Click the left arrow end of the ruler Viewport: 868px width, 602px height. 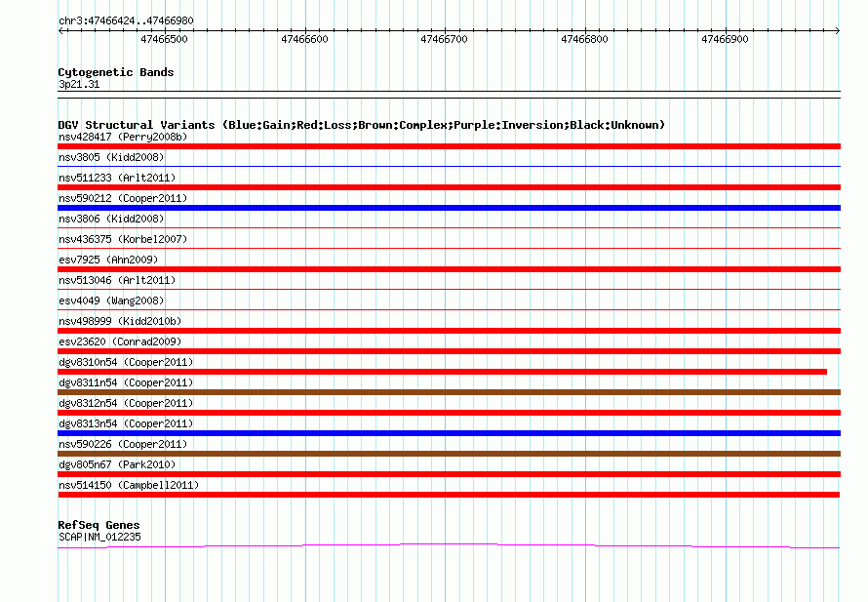click(x=60, y=31)
